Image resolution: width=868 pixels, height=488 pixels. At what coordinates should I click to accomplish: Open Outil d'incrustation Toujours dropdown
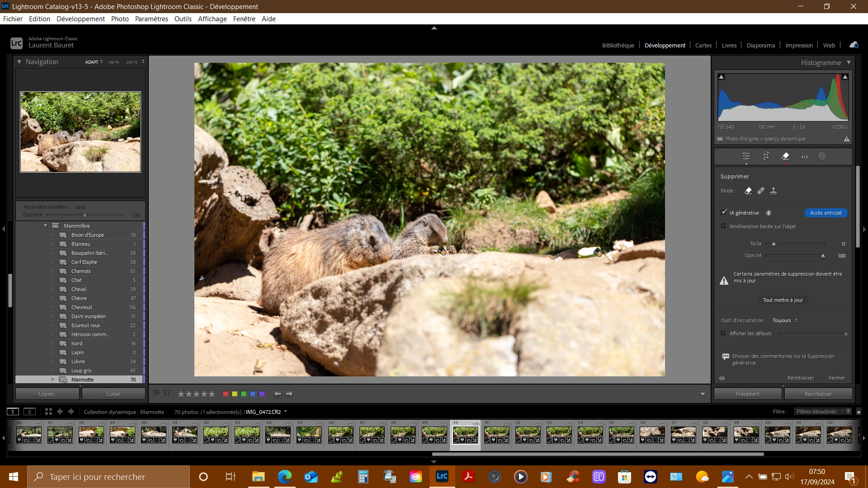point(785,320)
